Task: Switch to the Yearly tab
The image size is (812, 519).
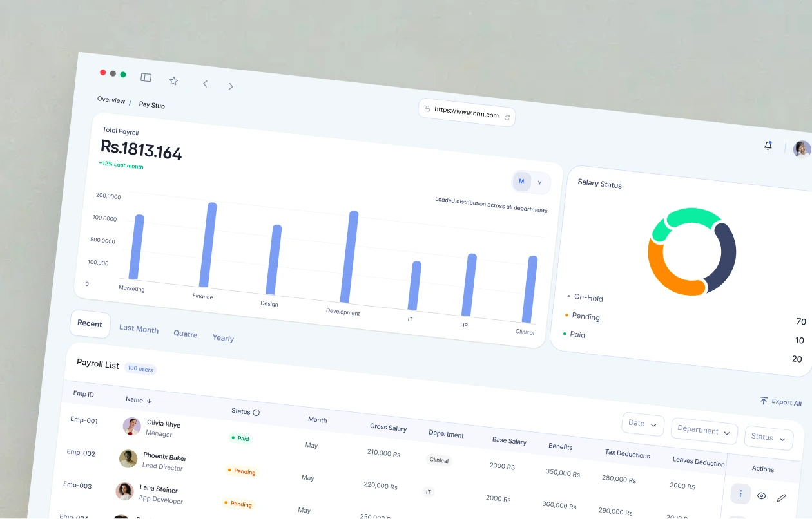Action: tap(223, 338)
